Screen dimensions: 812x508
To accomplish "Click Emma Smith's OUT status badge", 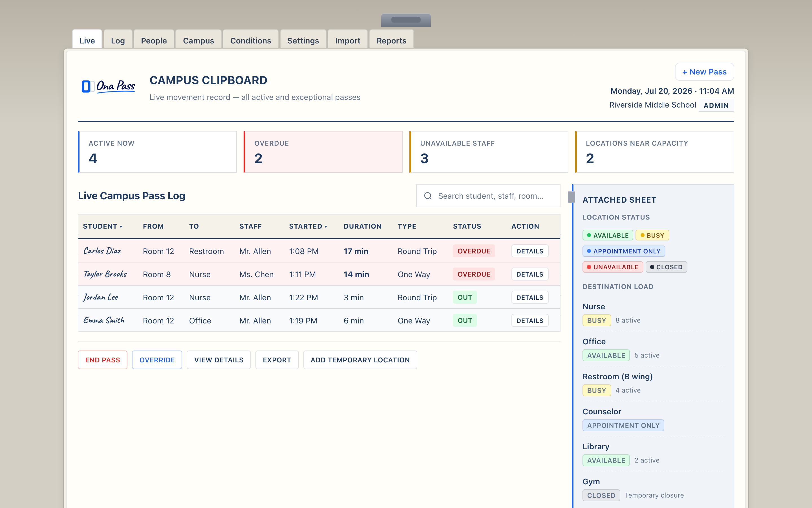I will coord(465,321).
